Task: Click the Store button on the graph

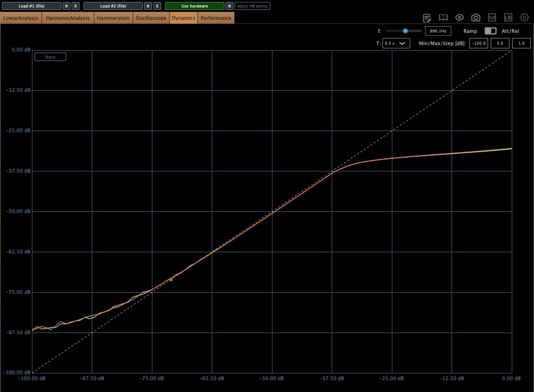Action: pyautogui.click(x=50, y=57)
